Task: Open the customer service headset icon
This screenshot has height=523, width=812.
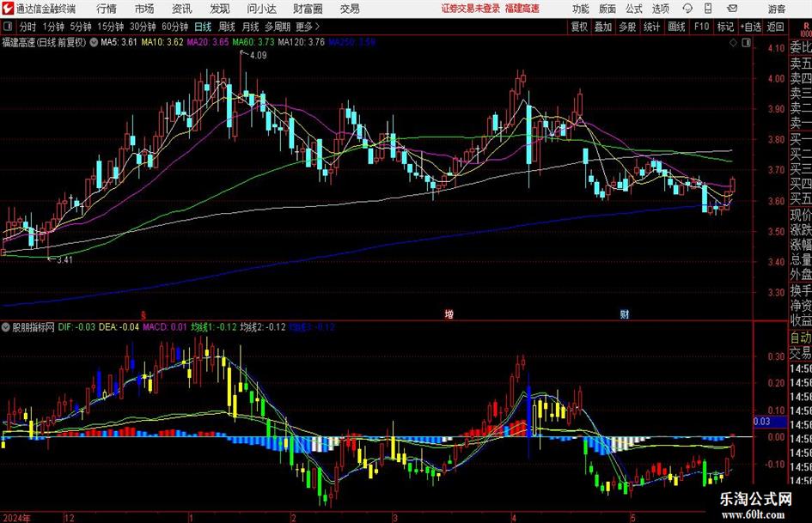Action: pyautogui.click(x=687, y=9)
